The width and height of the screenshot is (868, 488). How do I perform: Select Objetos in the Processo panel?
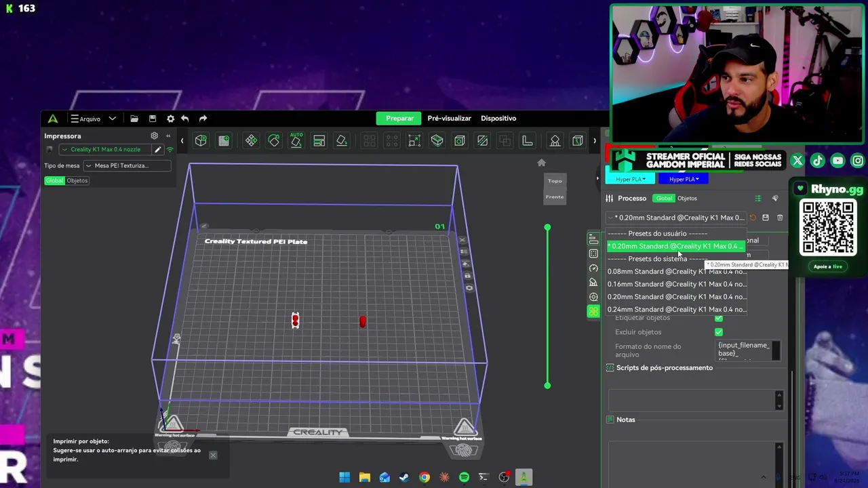click(x=687, y=199)
